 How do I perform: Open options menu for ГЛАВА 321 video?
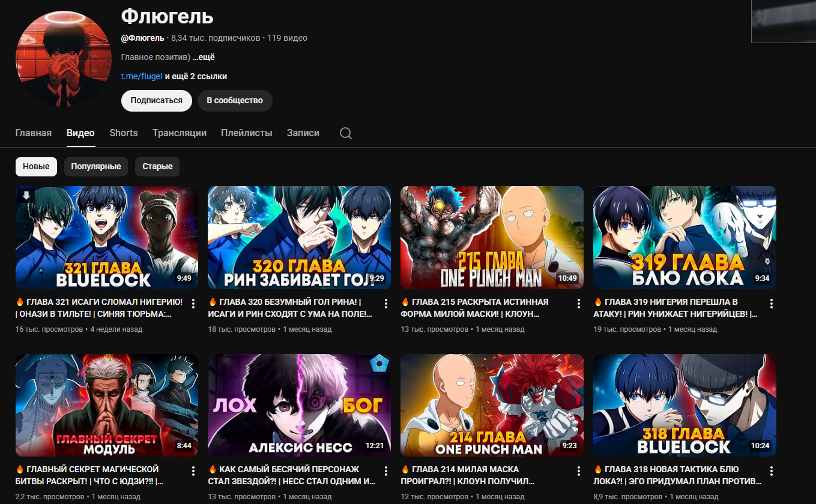click(193, 304)
